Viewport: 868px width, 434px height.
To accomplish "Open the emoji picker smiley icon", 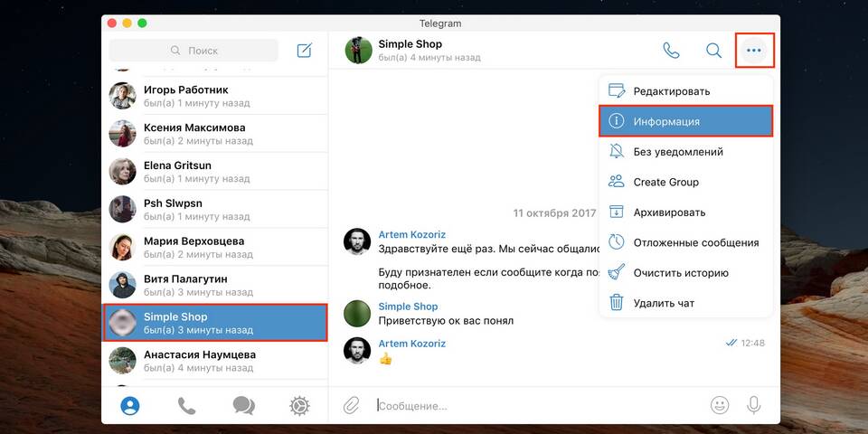I will point(720,405).
